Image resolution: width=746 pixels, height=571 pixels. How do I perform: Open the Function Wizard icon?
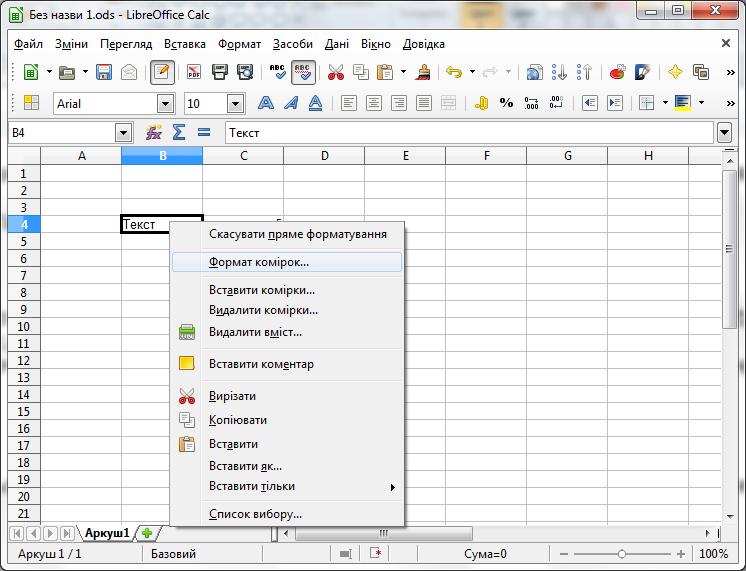(154, 132)
